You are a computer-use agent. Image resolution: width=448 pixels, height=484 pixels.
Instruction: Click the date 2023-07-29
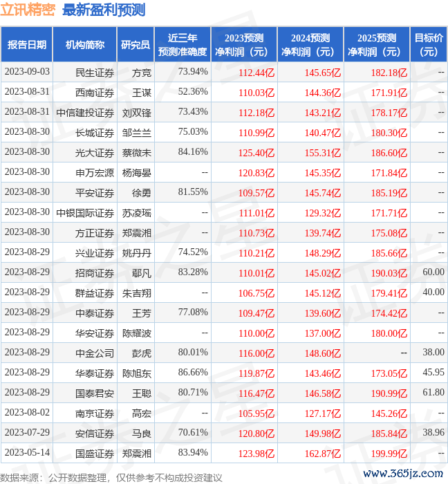coord(27,432)
